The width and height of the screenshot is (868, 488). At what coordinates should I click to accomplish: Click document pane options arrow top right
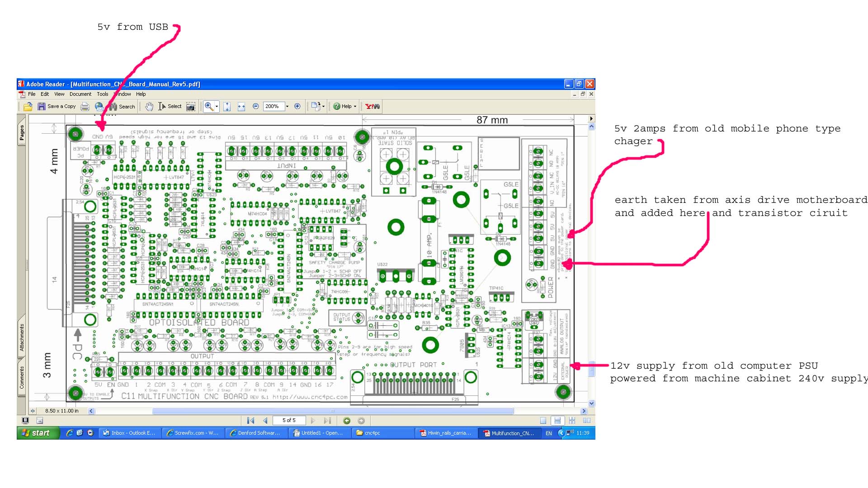coord(591,119)
